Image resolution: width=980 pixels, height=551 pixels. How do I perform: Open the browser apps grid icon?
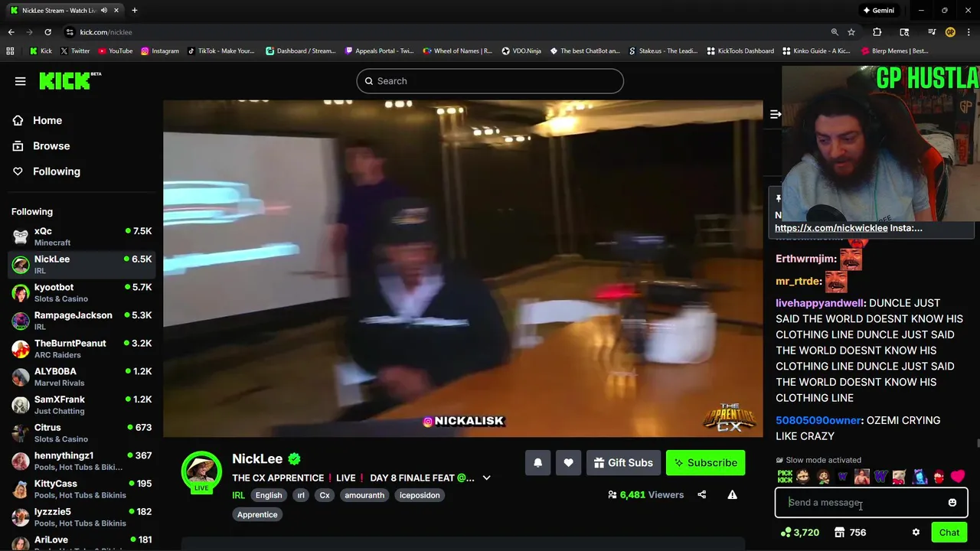10,51
